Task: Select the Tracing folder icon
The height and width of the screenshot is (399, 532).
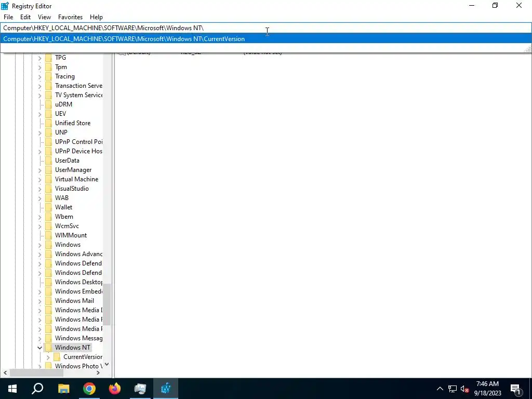Action: tap(48, 76)
